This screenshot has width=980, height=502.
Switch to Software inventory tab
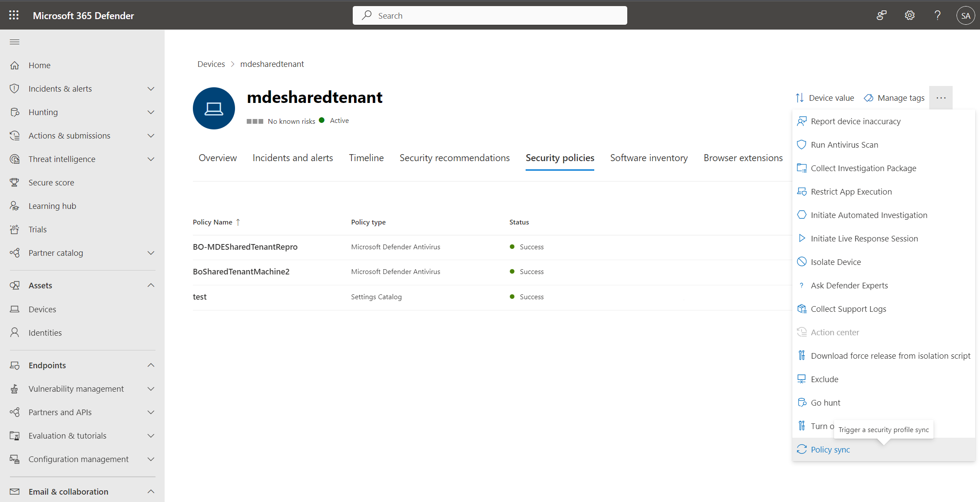click(x=648, y=158)
